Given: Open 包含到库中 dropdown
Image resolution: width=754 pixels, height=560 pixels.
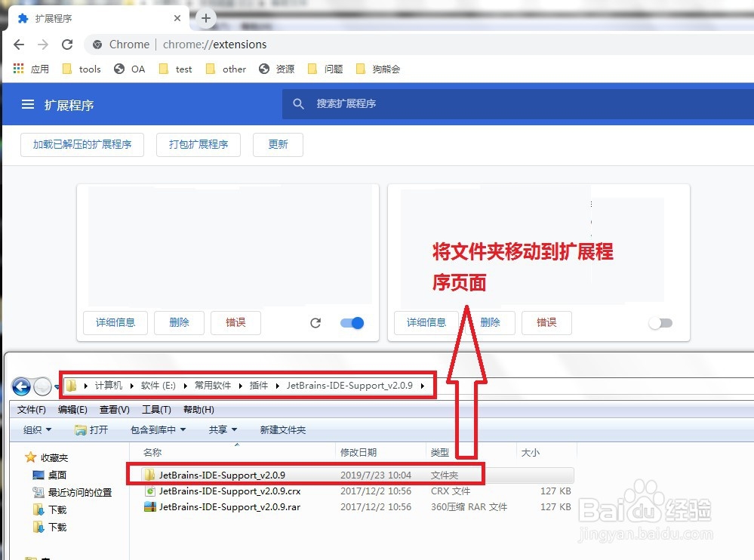Looking at the screenshot, I should 158,429.
